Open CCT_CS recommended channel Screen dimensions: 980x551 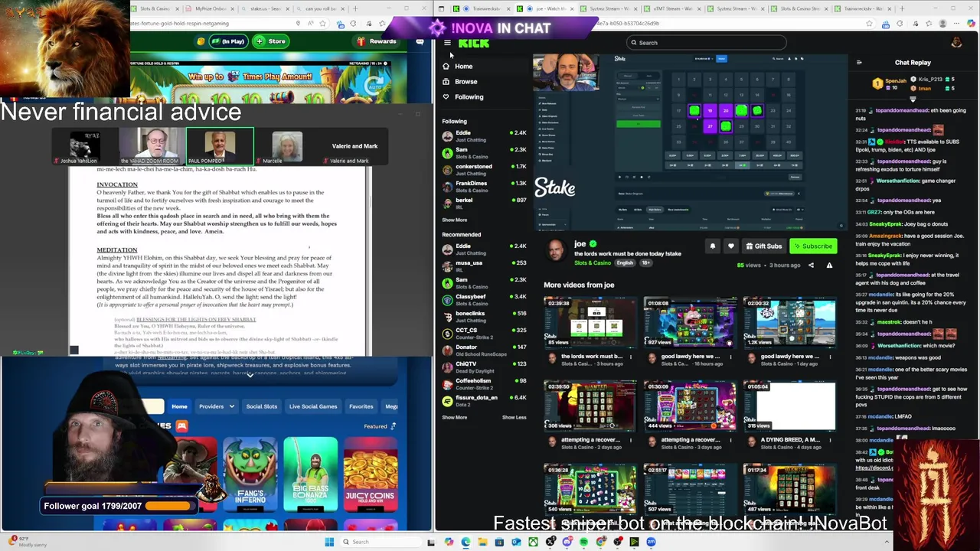[484, 334]
